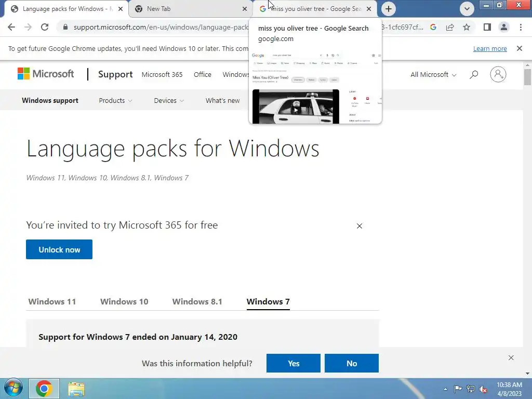Click the page vertical scrollbar thumb

pos(527,77)
